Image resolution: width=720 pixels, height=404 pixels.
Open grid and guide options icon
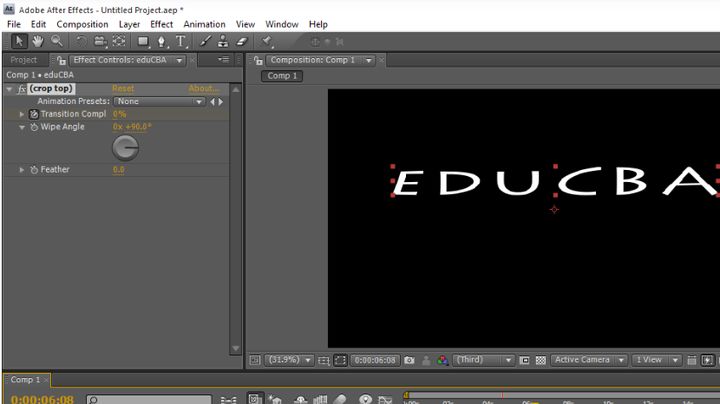[324, 360]
